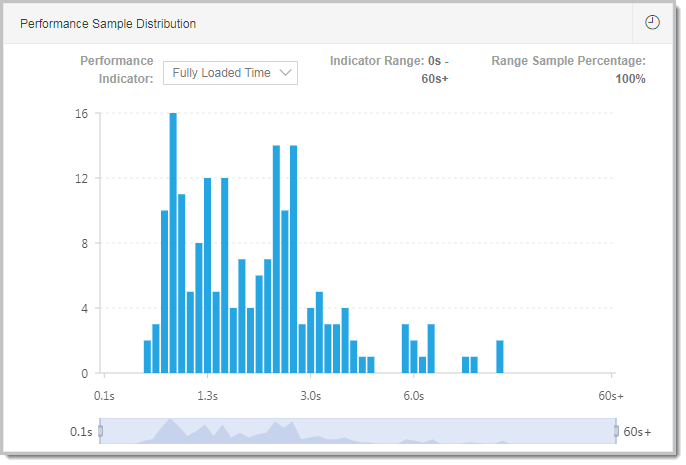Click the Range Sample Percentage 100% value
Screen dimensions: 686x465
point(630,79)
